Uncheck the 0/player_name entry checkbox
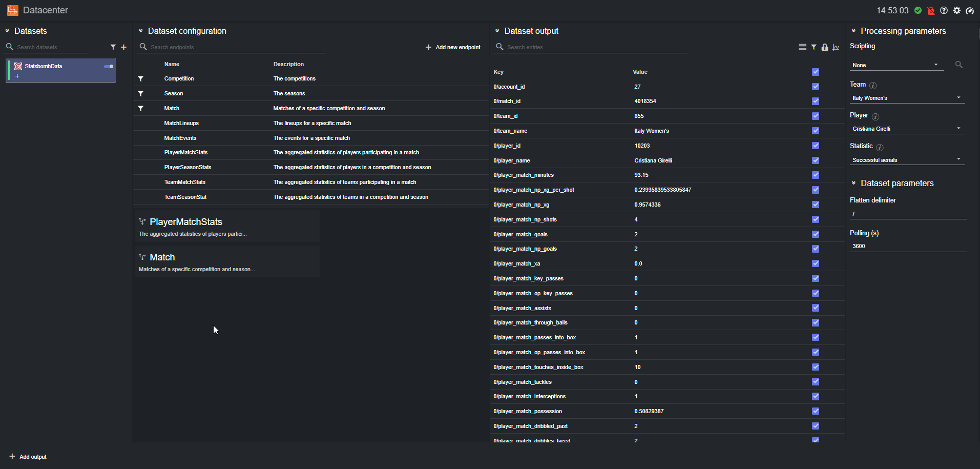 pos(815,160)
